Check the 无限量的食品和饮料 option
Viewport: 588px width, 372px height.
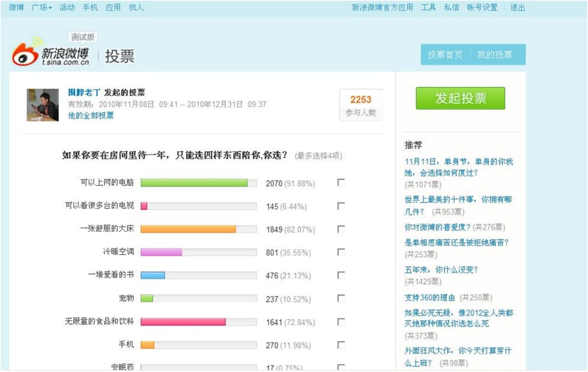click(x=341, y=322)
